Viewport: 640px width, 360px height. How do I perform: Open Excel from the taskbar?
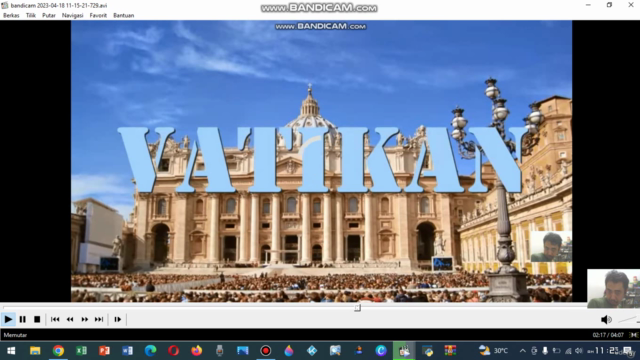pos(81,351)
